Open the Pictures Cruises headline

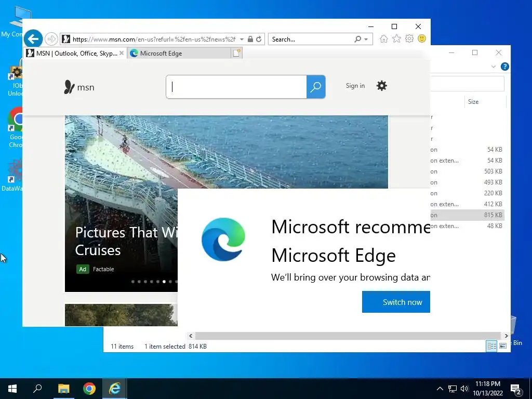126,241
